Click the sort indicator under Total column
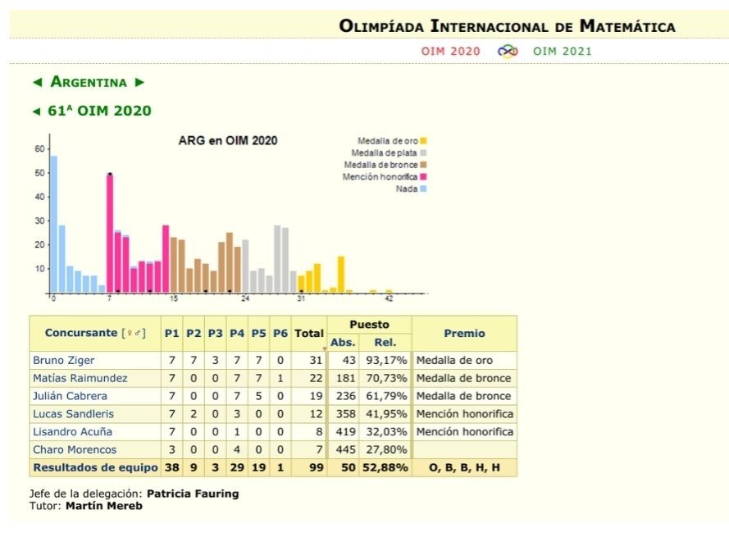The image size is (729, 560). pos(325,349)
